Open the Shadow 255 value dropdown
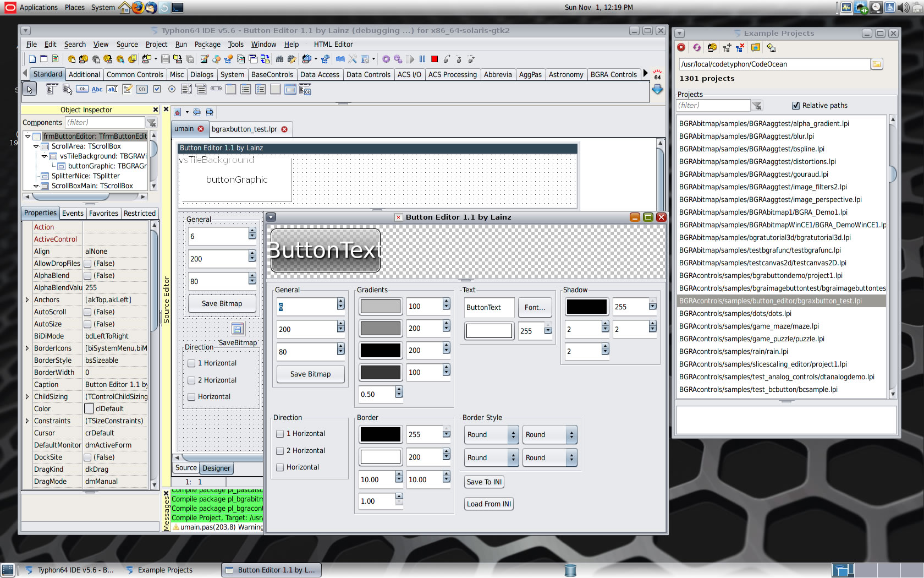924x578 pixels. pyautogui.click(x=652, y=307)
